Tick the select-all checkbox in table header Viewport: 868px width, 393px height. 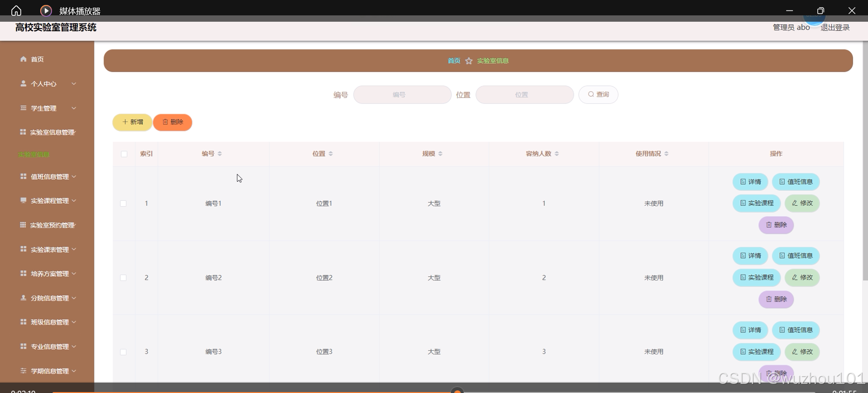124,154
